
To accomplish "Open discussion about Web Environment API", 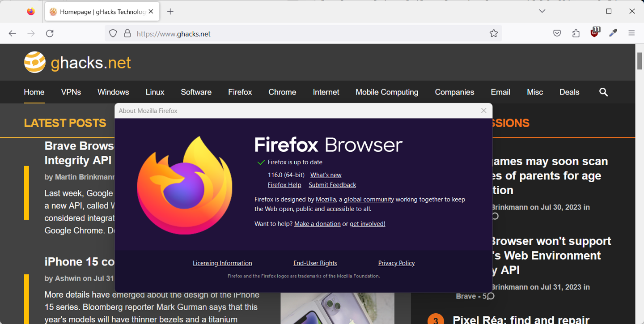I will click(551, 256).
